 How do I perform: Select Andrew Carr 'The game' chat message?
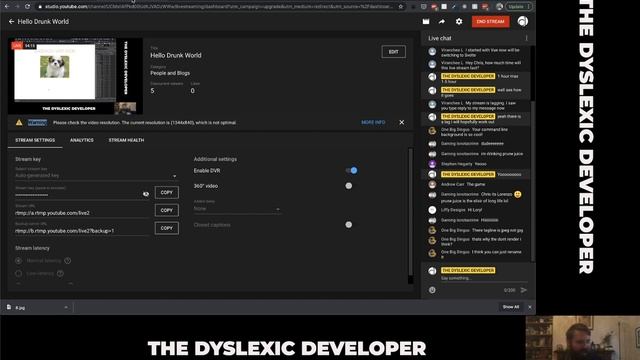click(476, 184)
